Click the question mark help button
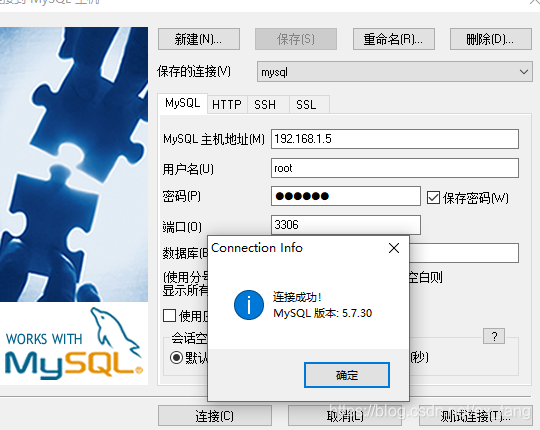540x430 pixels. point(494,336)
